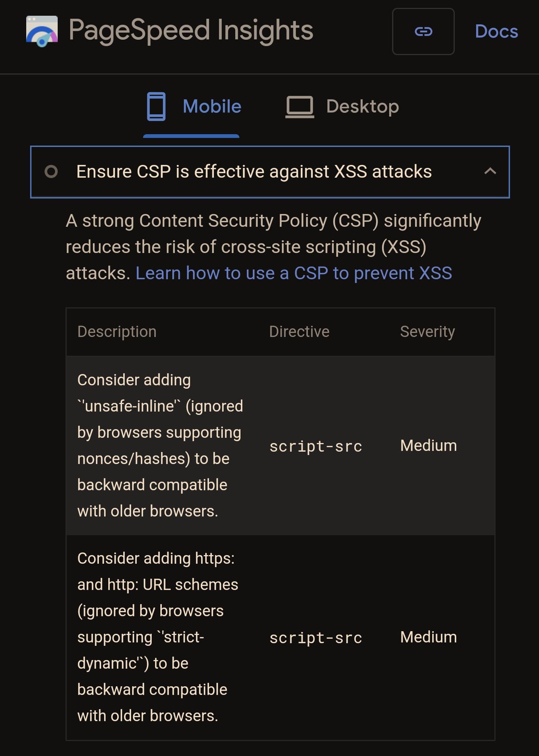Click the mobile phone icon
This screenshot has height=756, width=539.
156,106
